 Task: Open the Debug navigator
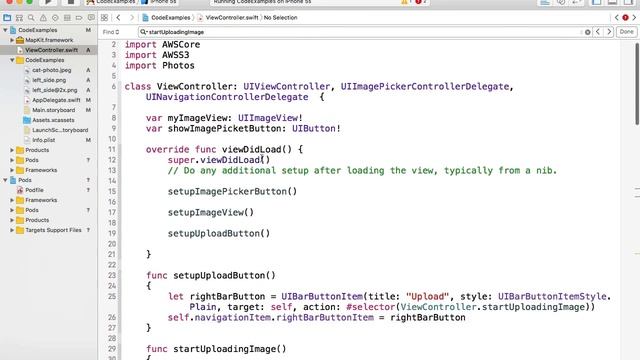pyautogui.click(x=67, y=18)
